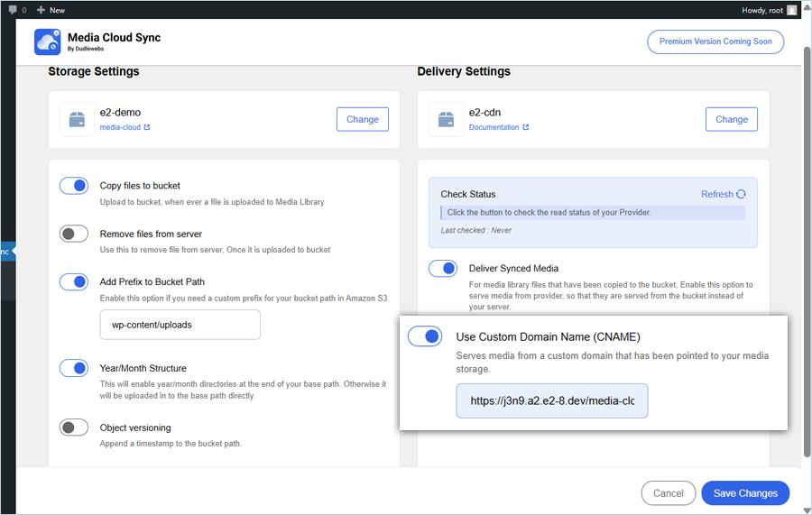Click the comments bubble icon in admin bar
Viewport: 812px width, 515px height.
tap(13, 10)
